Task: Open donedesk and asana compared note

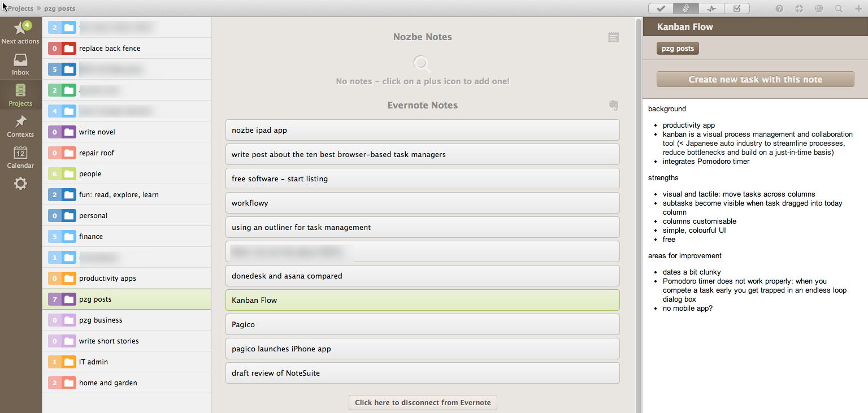Action: (422, 276)
